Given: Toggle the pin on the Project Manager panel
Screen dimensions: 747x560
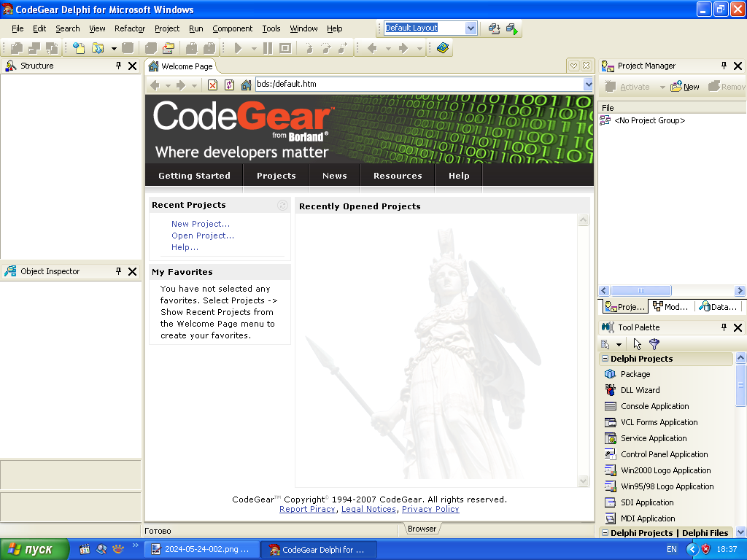Looking at the screenshot, I should tap(724, 66).
